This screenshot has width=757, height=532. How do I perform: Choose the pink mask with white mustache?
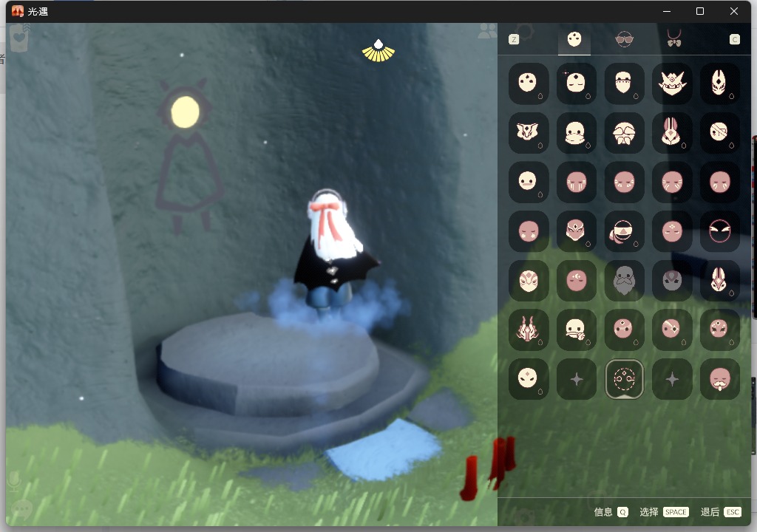(720, 379)
